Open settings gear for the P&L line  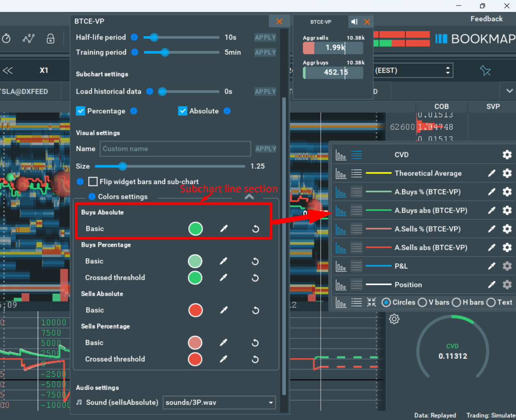(x=507, y=266)
